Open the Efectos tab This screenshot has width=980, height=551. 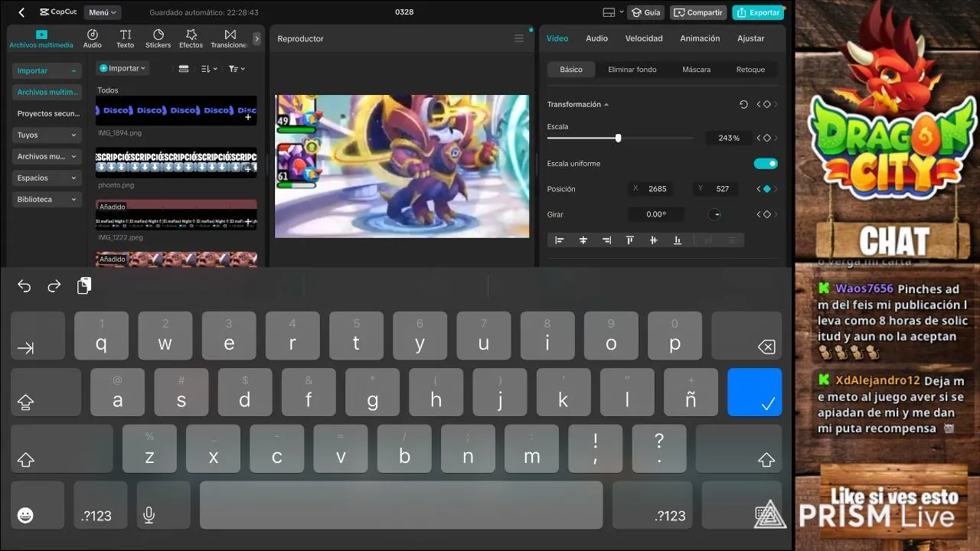tap(191, 38)
